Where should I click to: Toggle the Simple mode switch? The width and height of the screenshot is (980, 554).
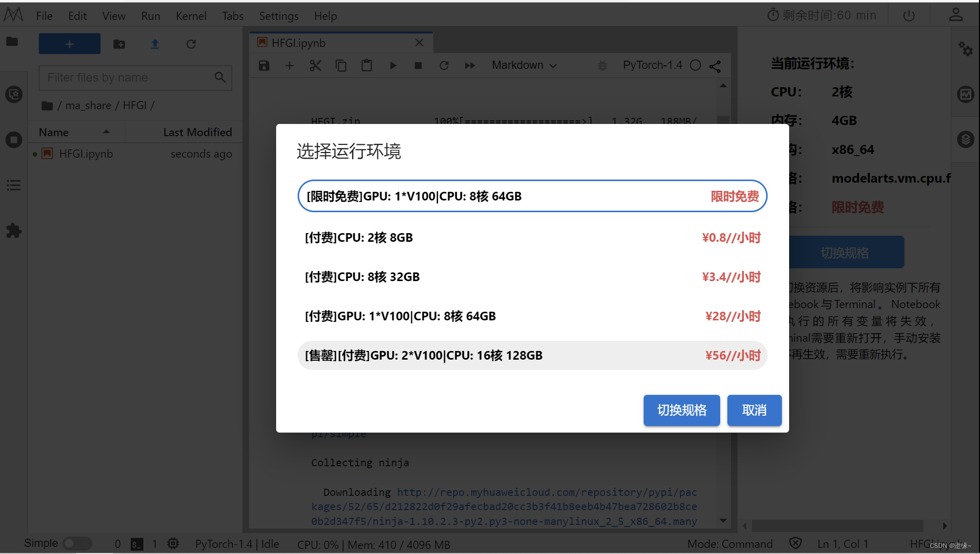pos(77,543)
